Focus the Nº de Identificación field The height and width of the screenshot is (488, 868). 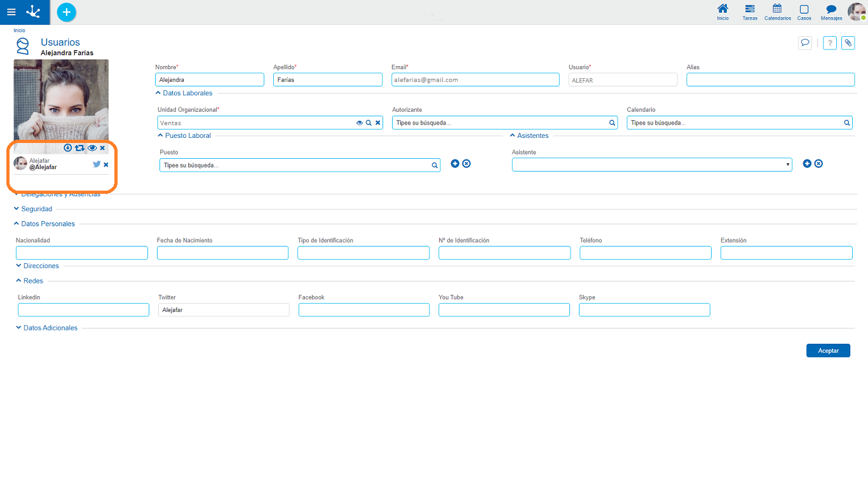(505, 253)
